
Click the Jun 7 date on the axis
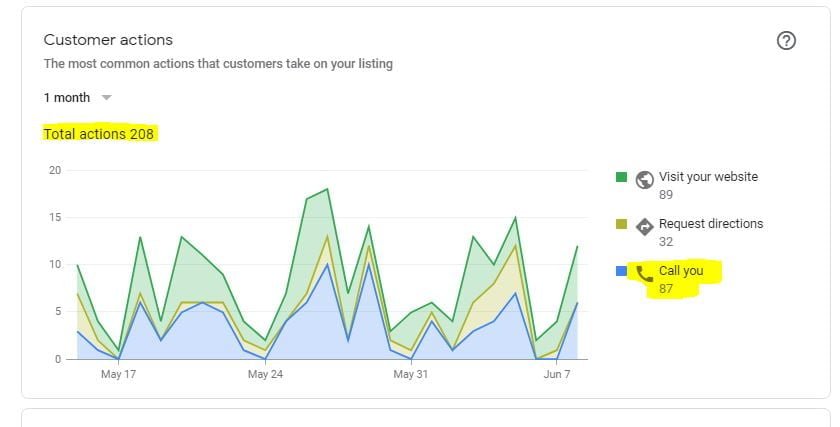pos(556,375)
